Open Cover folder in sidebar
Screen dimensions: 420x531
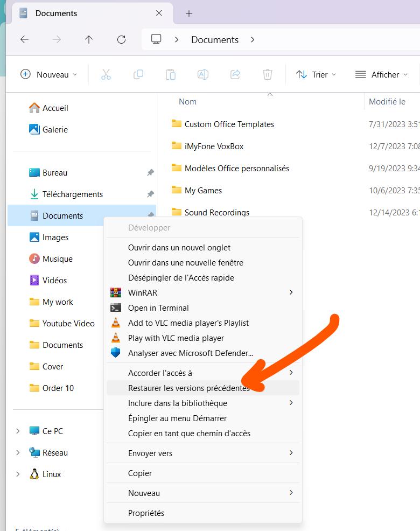[46, 367]
